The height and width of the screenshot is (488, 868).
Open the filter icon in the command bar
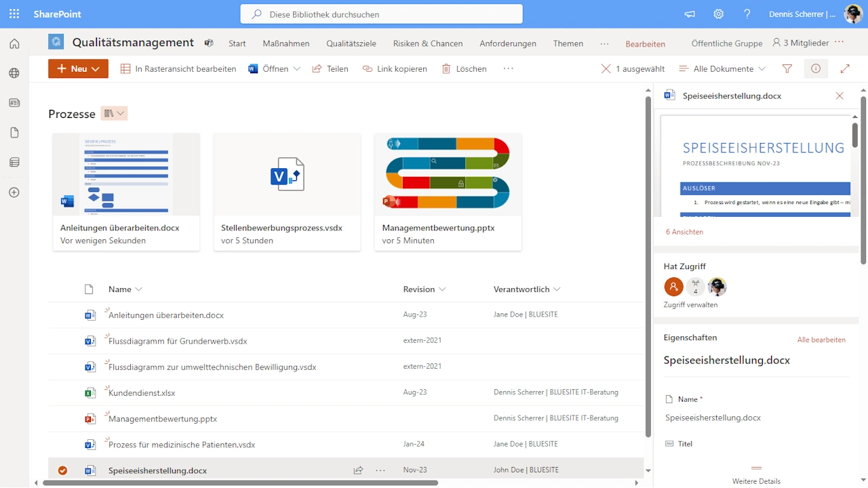[787, 68]
